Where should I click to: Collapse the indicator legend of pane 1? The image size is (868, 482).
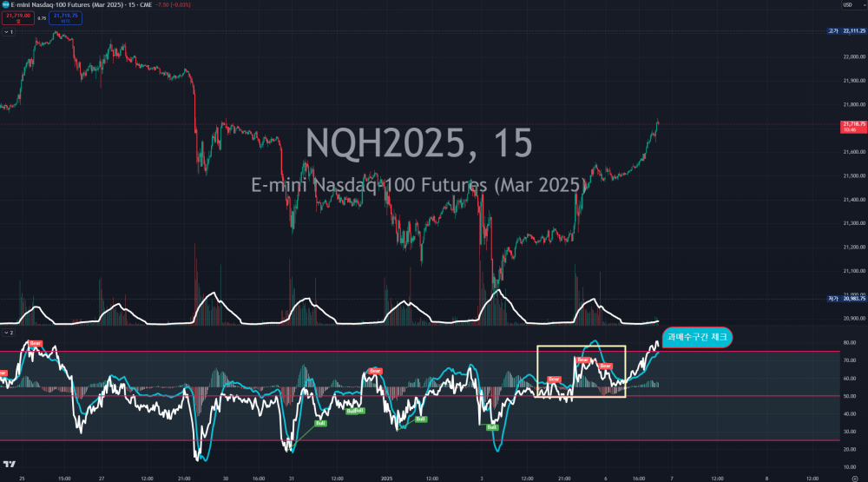7,31
